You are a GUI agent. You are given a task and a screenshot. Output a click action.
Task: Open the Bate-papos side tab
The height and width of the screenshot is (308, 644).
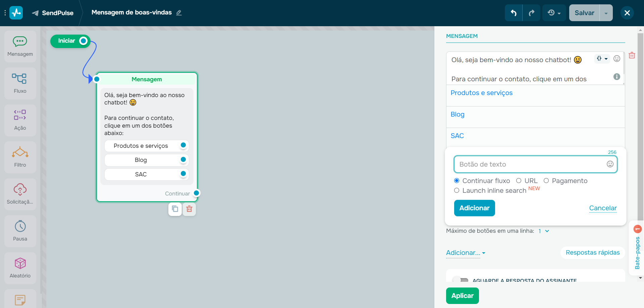click(x=637, y=249)
